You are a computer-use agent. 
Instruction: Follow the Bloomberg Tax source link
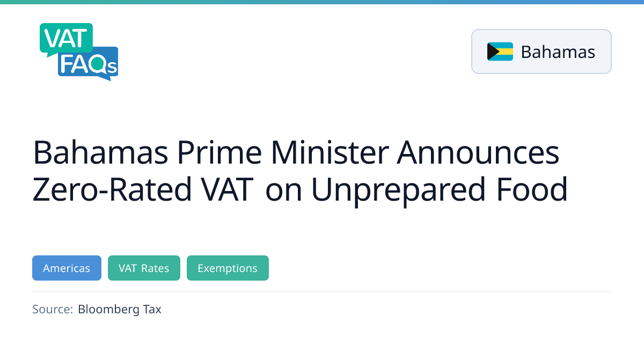(x=119, y=309)
